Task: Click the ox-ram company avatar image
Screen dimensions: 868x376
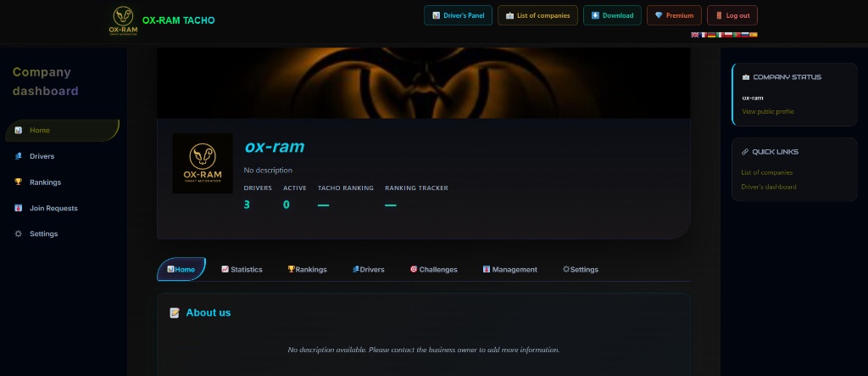Action: click(203, 163)
